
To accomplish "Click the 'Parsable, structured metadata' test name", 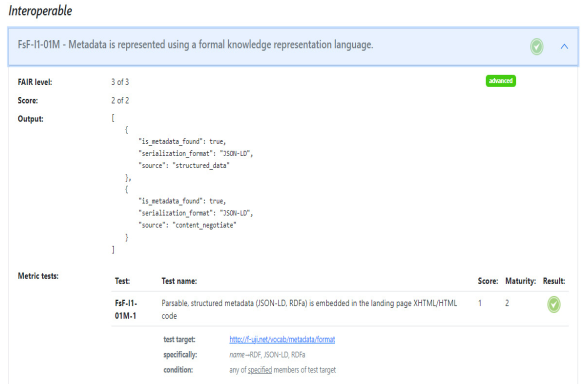I will [309, 310].
